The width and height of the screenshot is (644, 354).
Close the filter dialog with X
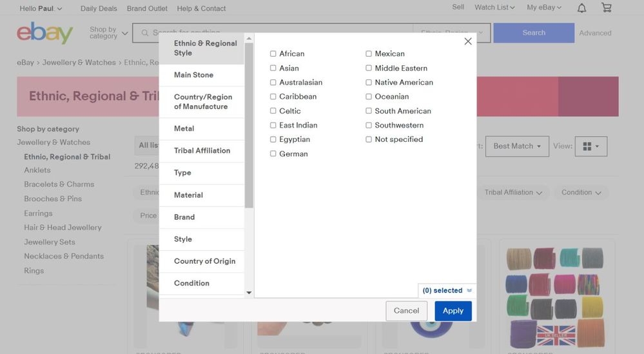(468, 41)
